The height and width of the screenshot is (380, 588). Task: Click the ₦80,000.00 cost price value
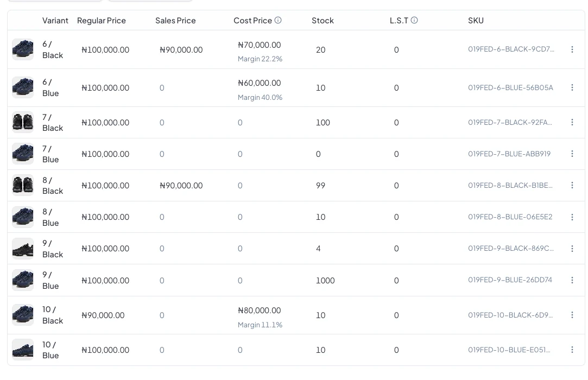pyautogui.click(x=259, y=311)
